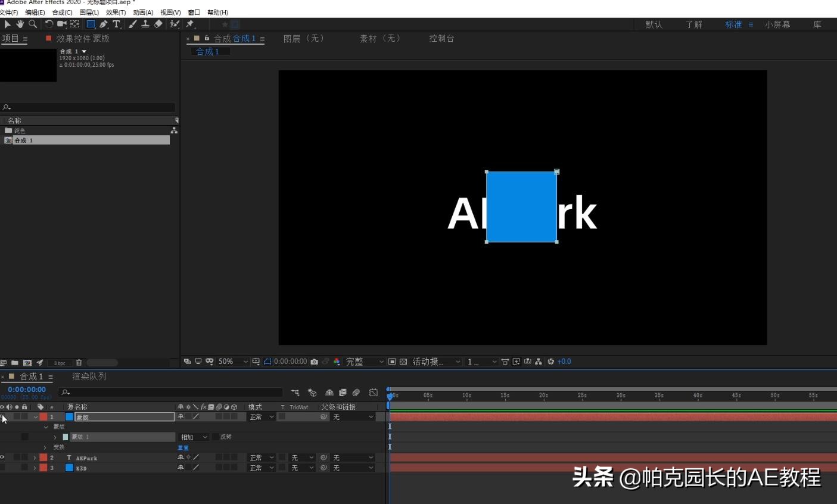The image size is (837, 504).
Task: Click the blue 重置 link under transform
Action: coord(183,447)
